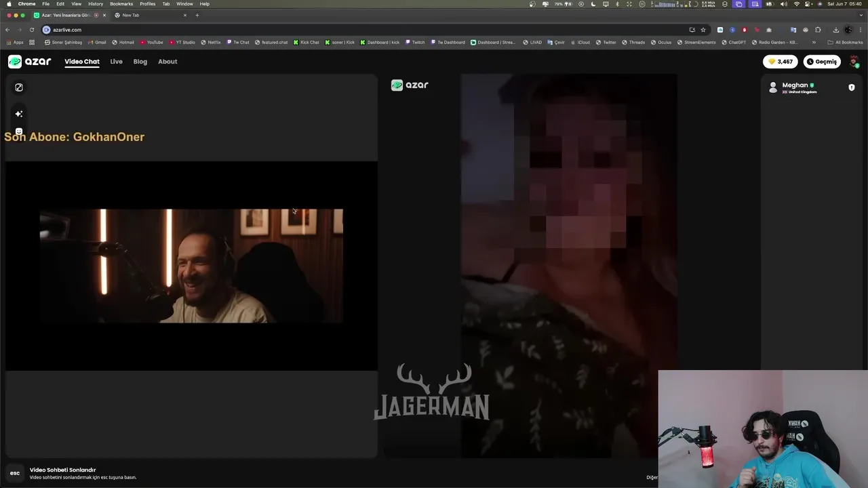Click the install app icon in address bar
Image resolution: width=868 pixels, height=488 pixels.
692,30
